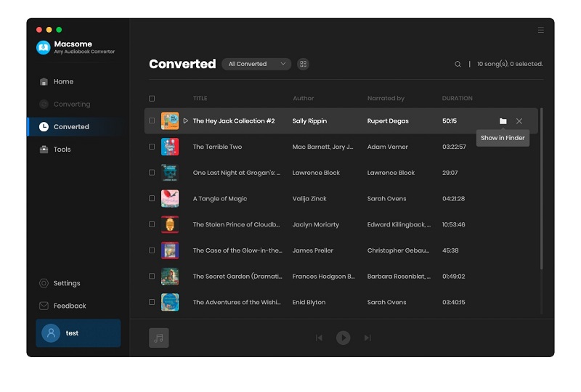Sort by TITLE column header
Image resolution: width=581 pixels, height=392 pixels.
tap(200, 99)
